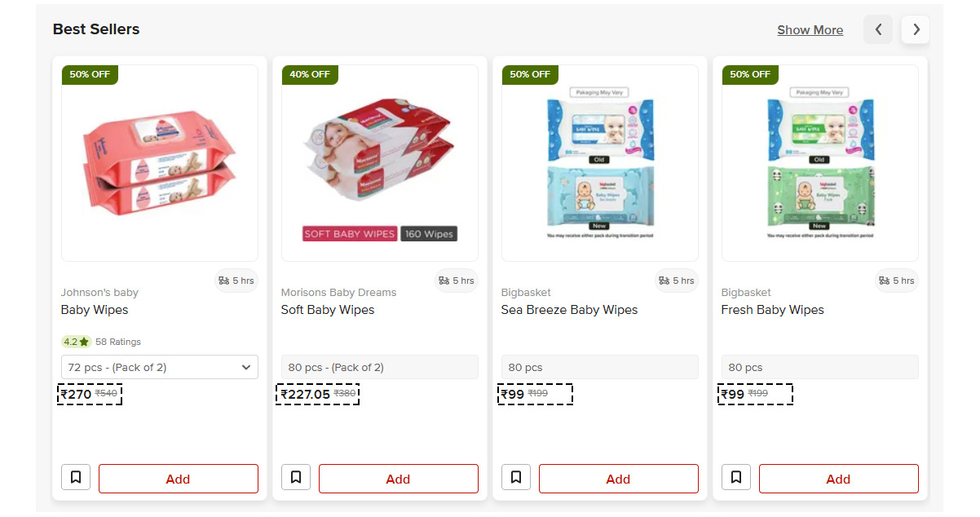Screen dimensions: 980x517
Task: Save Morisons Soft Baby Wipes for later
Action: click(296, 478)
